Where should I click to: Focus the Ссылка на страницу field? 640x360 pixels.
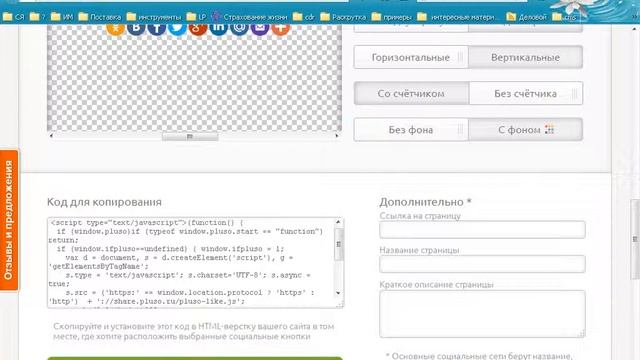tap(482, 229)
